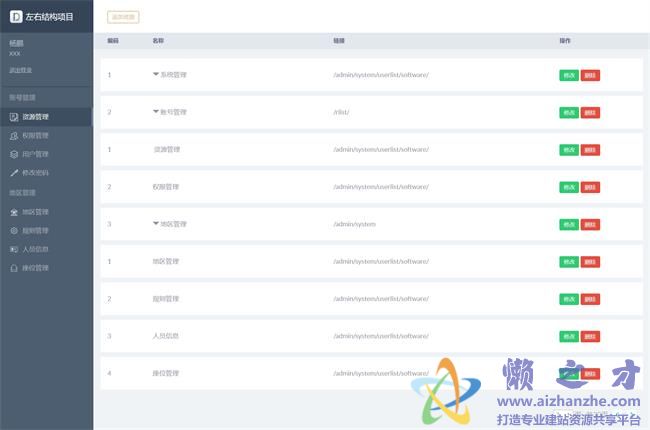Collapse the 账号管理 table row arrow
Image resolution: width=650 pixels, height=430 pixels.
tap(156, 112)
